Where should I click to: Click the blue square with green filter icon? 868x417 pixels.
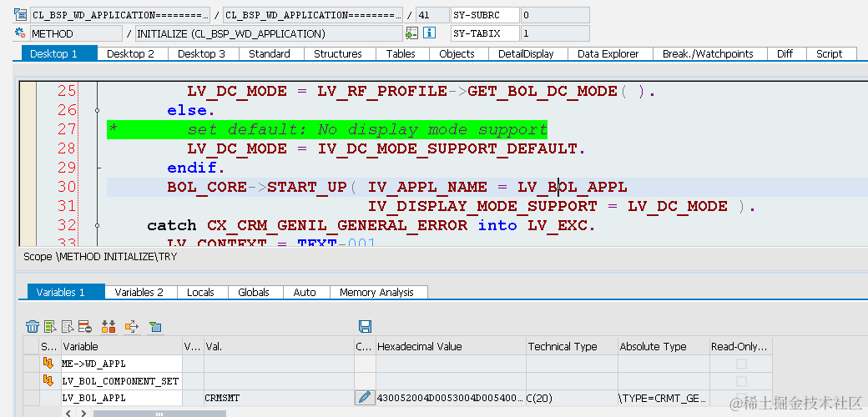(x=155, y=327)
